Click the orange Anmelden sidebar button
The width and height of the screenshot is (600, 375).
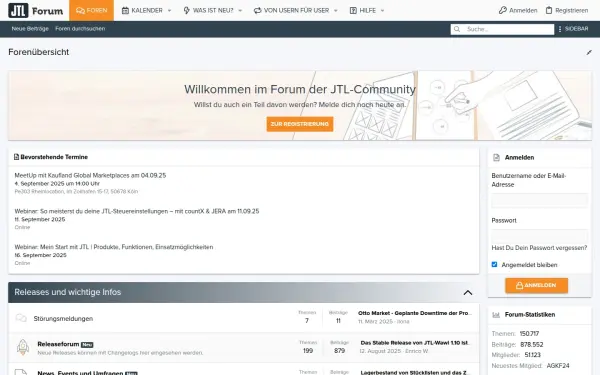click(x=536, y=285)
